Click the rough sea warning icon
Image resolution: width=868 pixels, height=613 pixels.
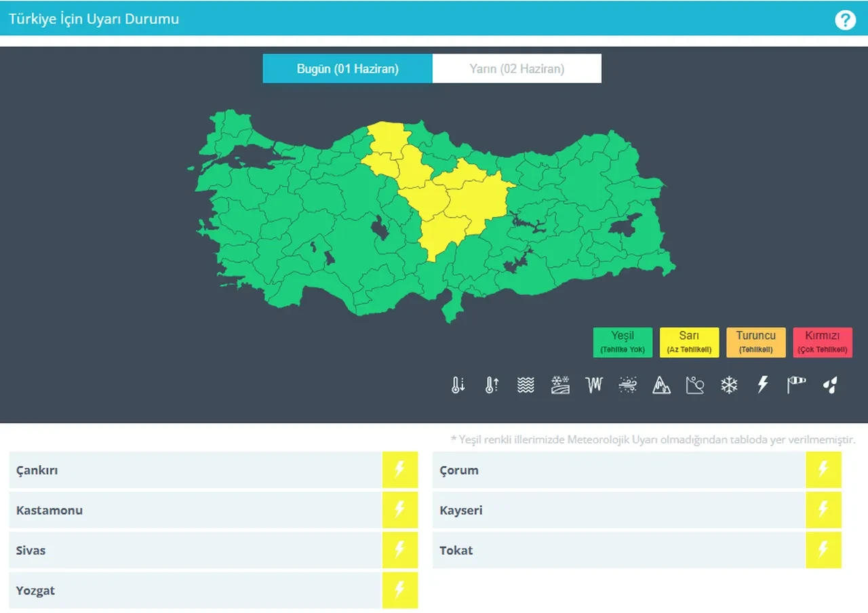pos(525,384)
